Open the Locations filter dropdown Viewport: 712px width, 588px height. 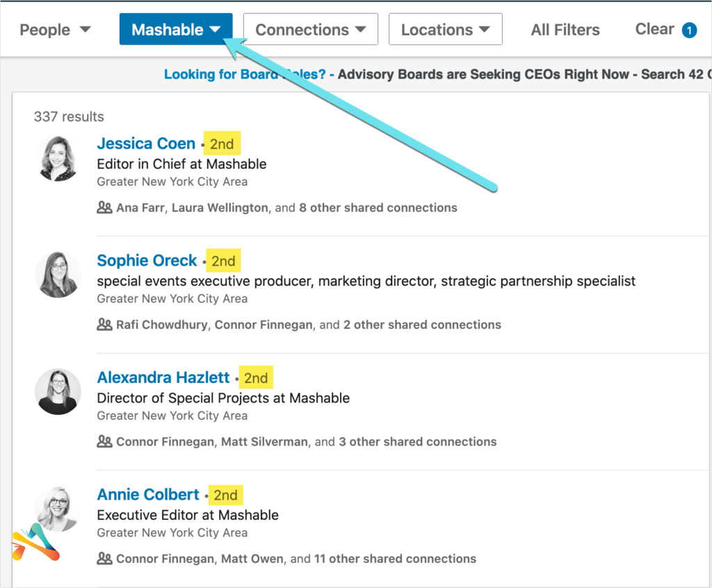pos(445,30)
